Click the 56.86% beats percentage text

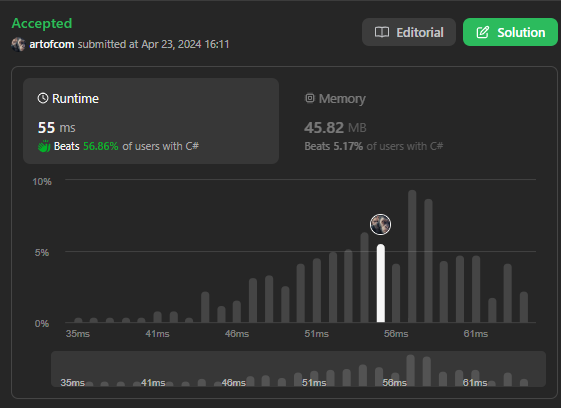pyautogui.click(x=101, y=146)
